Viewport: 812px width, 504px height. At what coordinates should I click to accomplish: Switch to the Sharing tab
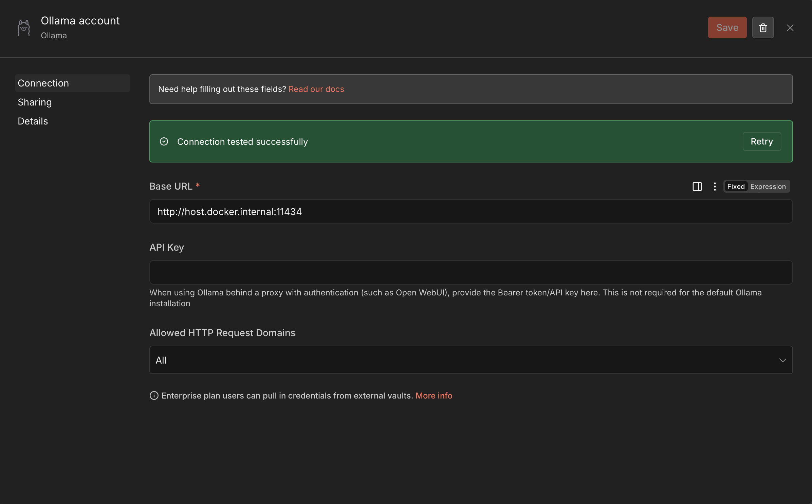[35, 102]
